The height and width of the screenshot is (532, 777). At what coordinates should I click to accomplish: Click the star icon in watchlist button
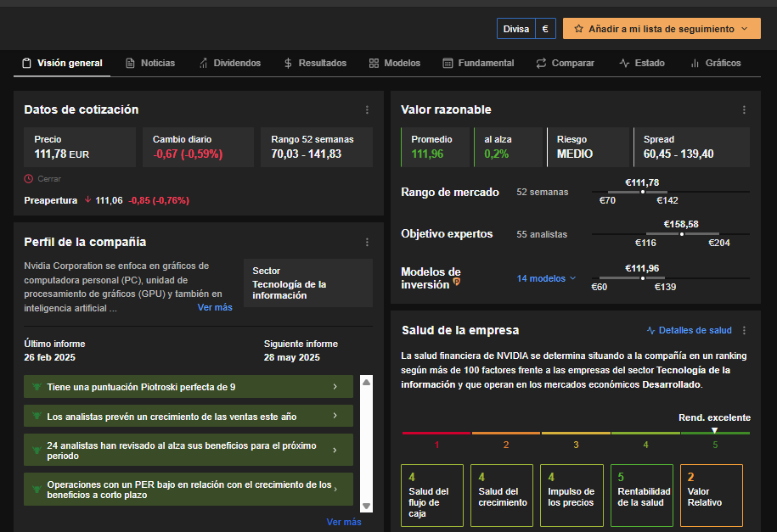[x=578, y=29]
